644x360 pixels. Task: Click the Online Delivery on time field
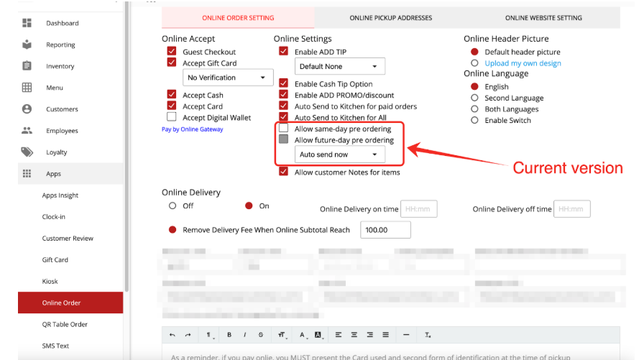(418, 209)
